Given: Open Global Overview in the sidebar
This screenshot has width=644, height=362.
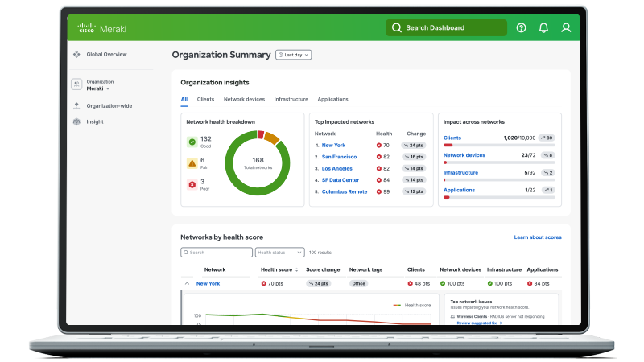Looking at the screenshot, I should point(106,54).
